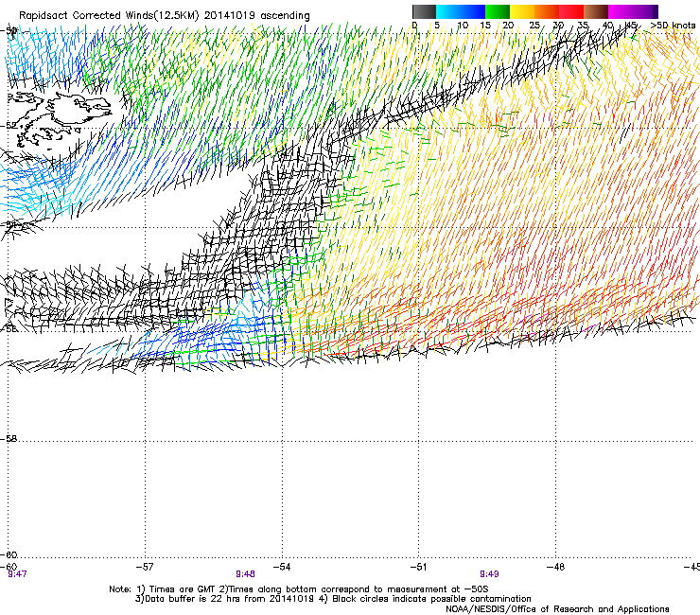The image size is (700, 615).
Task: Click the '-48' longitude axis label
Action: click(x=555, y=567)
